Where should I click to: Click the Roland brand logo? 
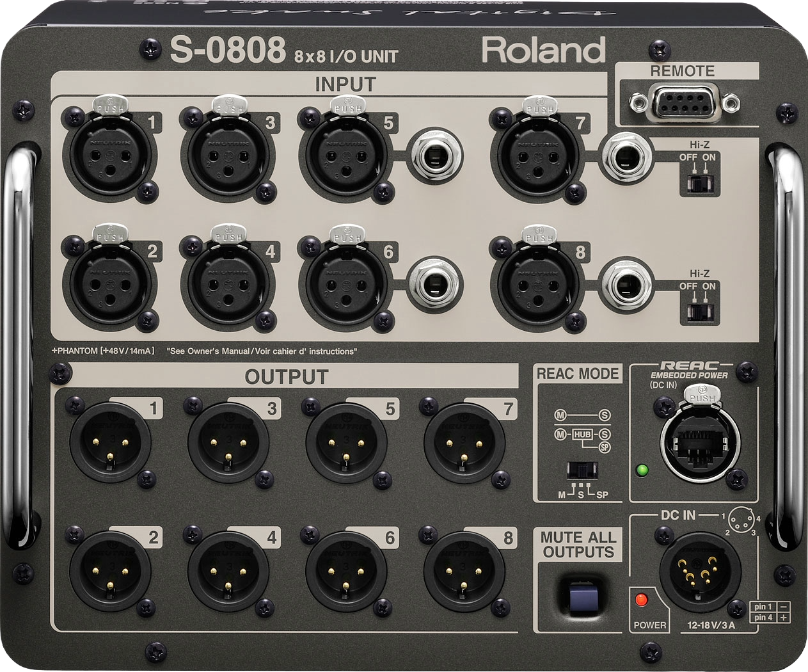(x=543, y=50)
